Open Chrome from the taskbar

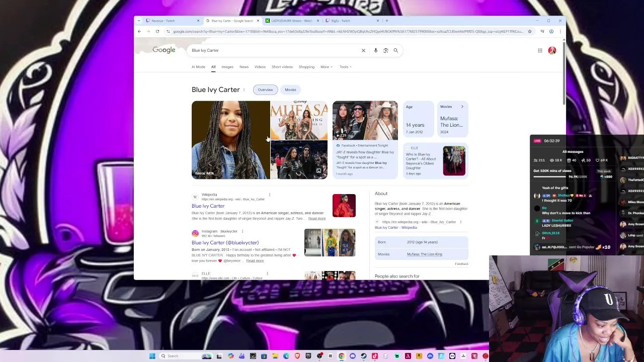click(x=342, y=356)
